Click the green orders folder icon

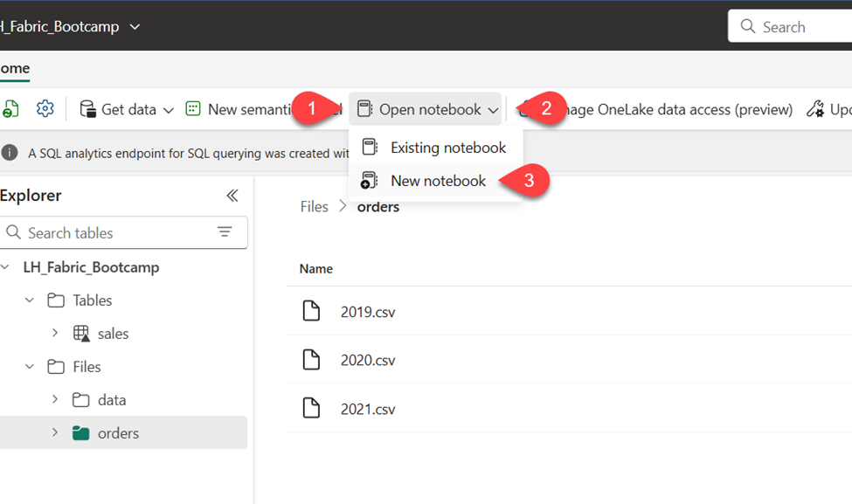coord(81,433)
